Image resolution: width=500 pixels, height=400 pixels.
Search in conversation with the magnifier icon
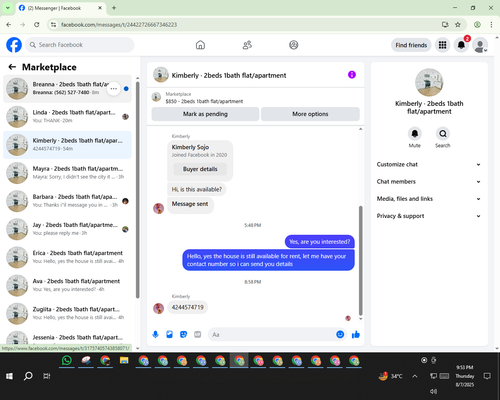[x=443, y=134]
